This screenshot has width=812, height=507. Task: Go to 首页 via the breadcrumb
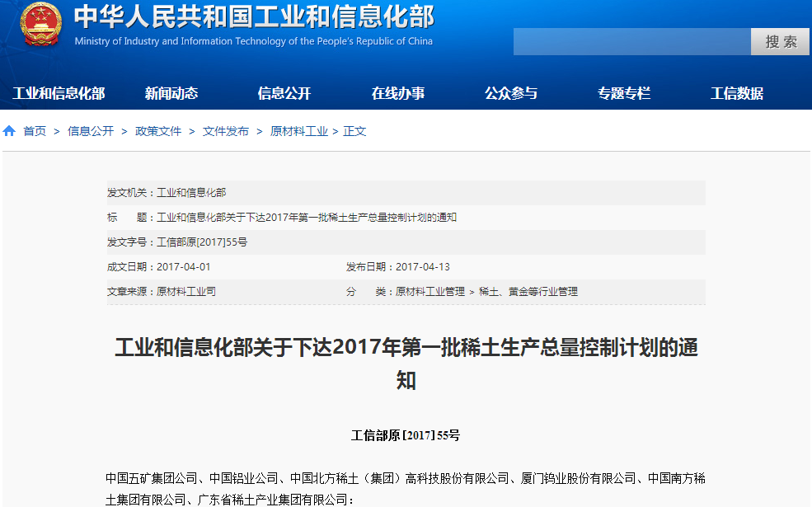[34, 129]
